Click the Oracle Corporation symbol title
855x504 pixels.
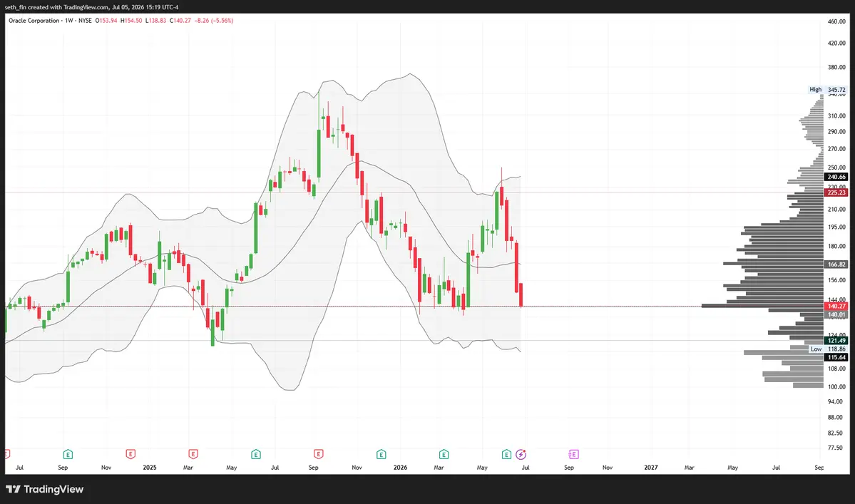[34, 21]
